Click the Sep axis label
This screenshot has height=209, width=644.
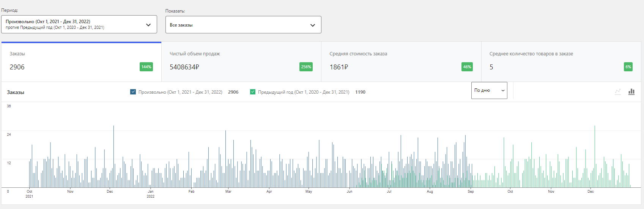point(471,192)
